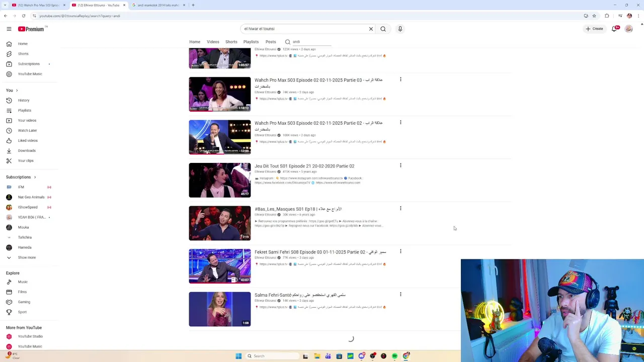Open the Bas_Les_Masques Ep18 thumbnail

(x=220, y=223)
